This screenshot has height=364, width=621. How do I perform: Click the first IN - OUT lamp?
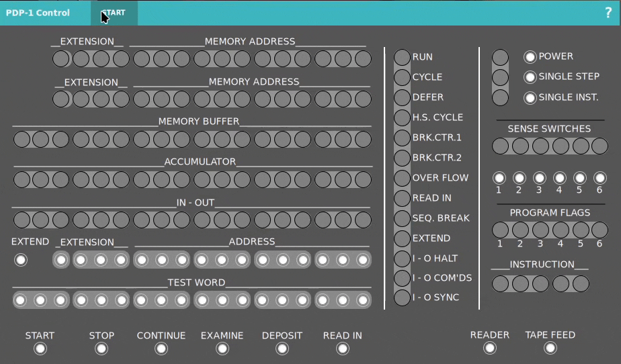22,220
